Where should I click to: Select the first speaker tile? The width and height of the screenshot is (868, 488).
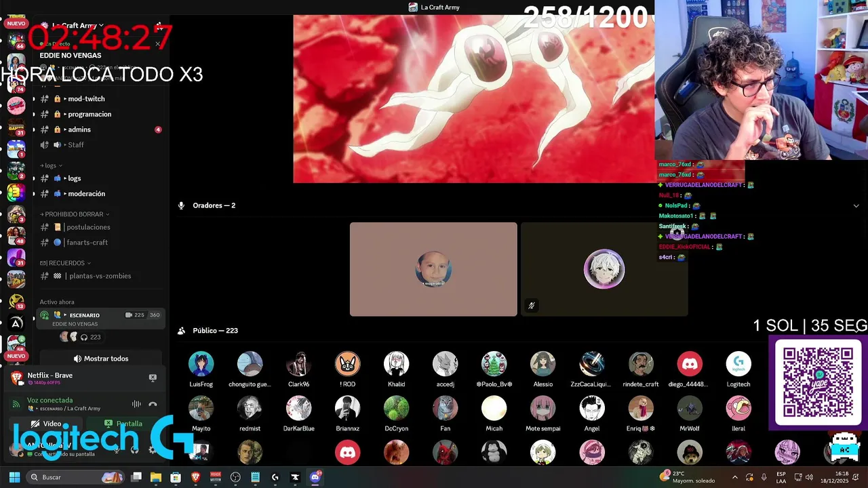[x=433, y=269]
